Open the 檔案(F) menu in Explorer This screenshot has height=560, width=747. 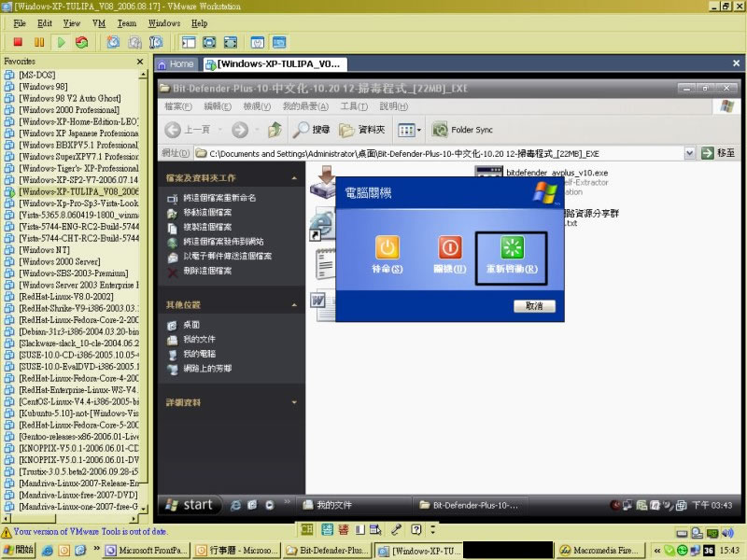178,106
